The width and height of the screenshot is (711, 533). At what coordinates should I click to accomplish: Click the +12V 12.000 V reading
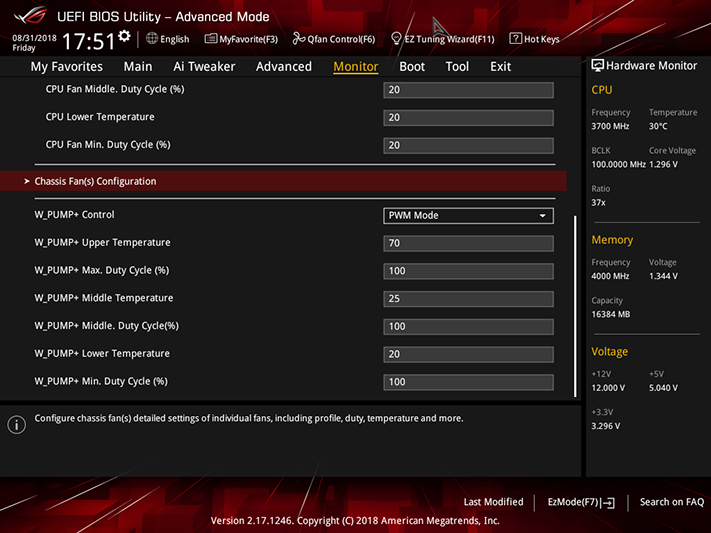(x=608, y=388)
